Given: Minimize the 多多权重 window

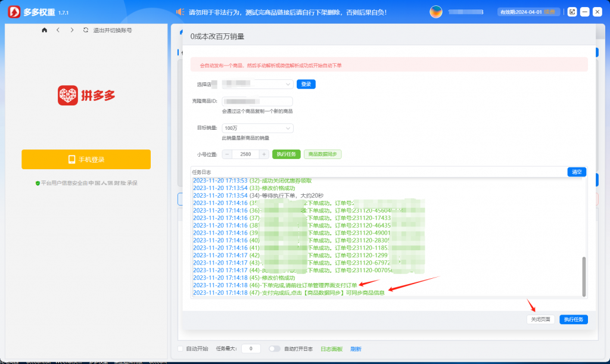Looking at the screenshot, I should [584, 12].
